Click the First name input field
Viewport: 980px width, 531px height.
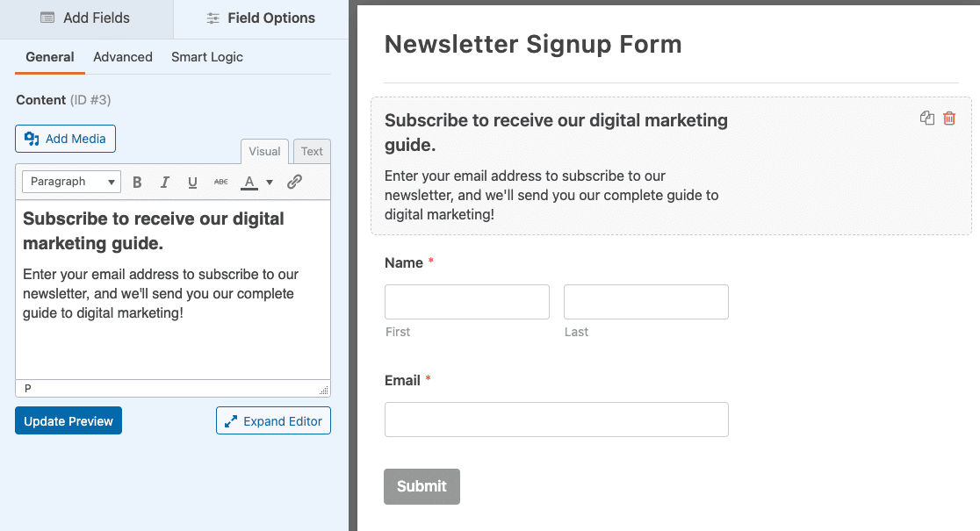click(467, 302)
